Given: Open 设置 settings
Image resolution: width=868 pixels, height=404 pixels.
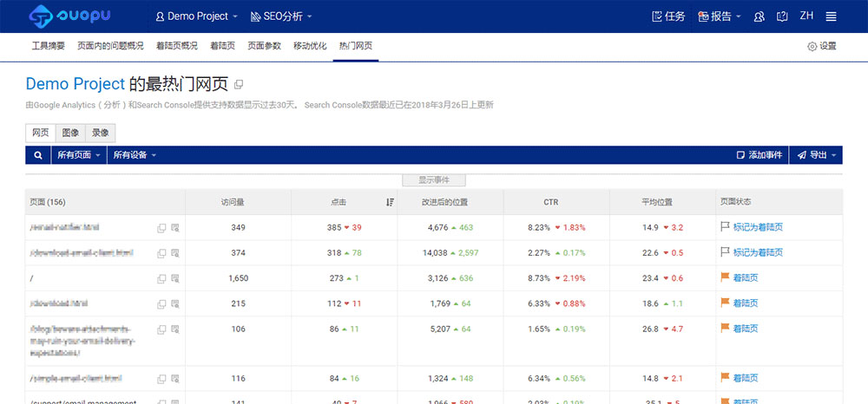Looking at the screenshot, I should (x=822, y=47).
